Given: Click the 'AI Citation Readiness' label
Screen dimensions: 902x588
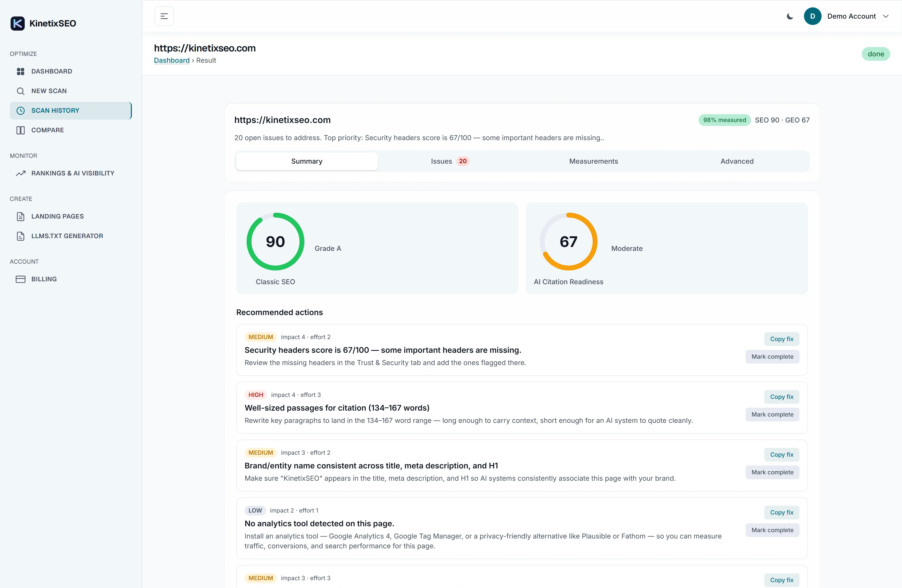Looking at the screenshot, I should click(x=568, y=282).
